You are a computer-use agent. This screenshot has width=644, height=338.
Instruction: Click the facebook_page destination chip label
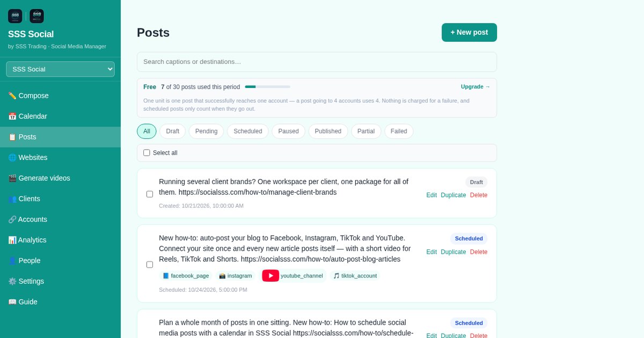pyautogui.click(x=190, y=276)
